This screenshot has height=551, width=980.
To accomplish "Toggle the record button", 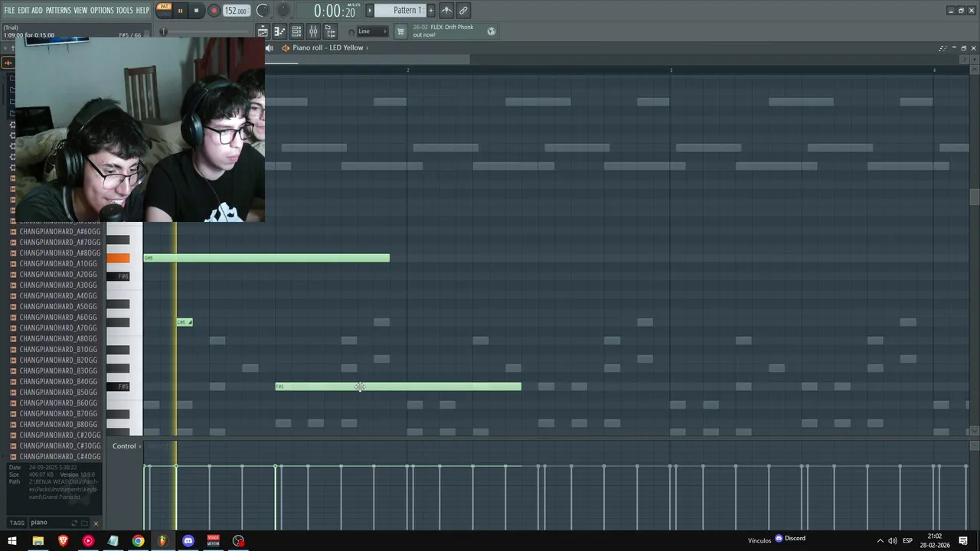I will tap(214, 11).
